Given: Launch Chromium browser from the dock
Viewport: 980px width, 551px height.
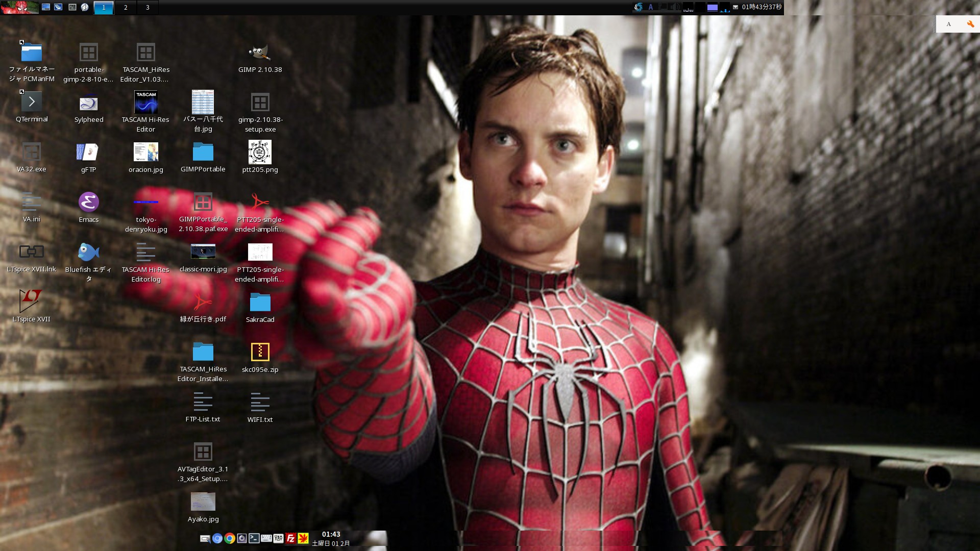Looking at the screenshot, I should pos(217,537).
